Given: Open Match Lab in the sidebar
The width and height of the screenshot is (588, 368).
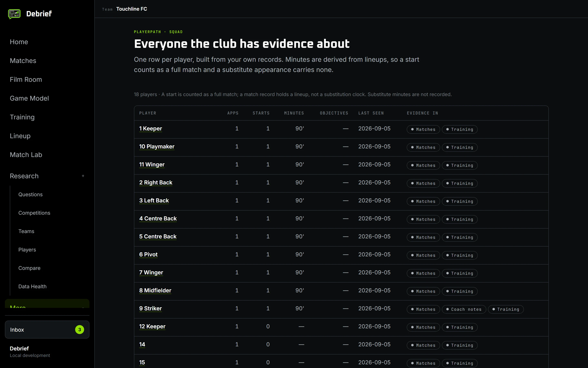Looking at the screenshot, I should [x=26, y=155].
